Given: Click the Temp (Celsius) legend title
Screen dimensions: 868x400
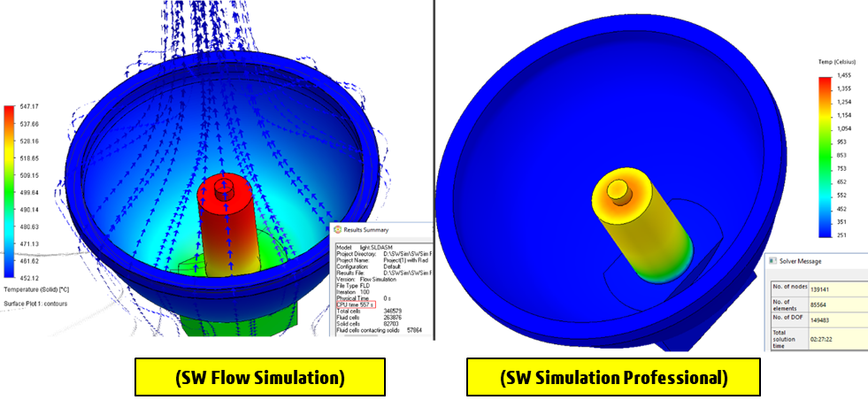Looking at the screenshot, I should point(835,62).
